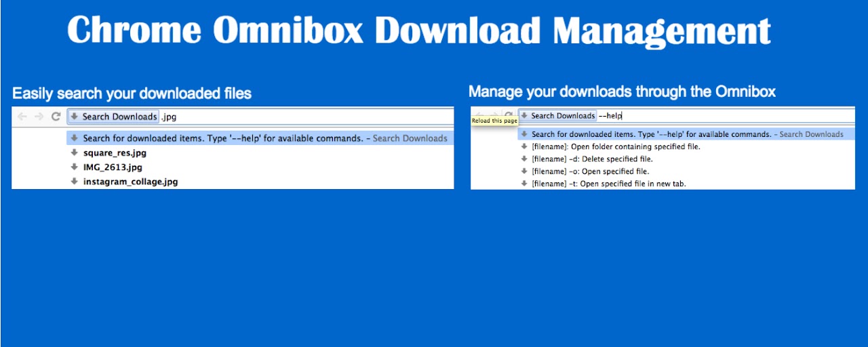Click download arrow icon beside instagram_collage.jpg

tap(75, 181)
